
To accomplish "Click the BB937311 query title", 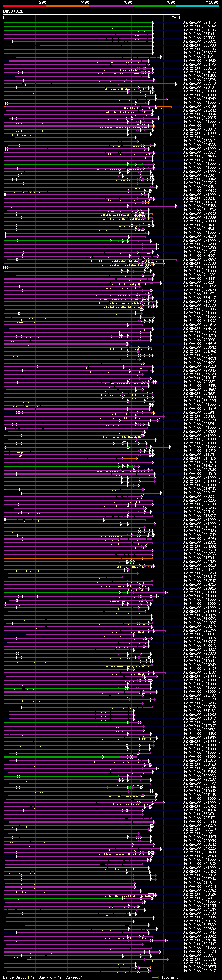I will coord(13,11).
